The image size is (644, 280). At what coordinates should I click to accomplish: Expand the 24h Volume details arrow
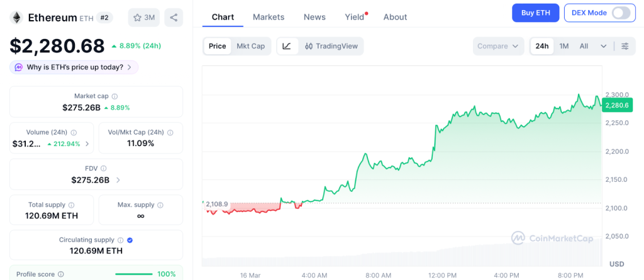87,144
